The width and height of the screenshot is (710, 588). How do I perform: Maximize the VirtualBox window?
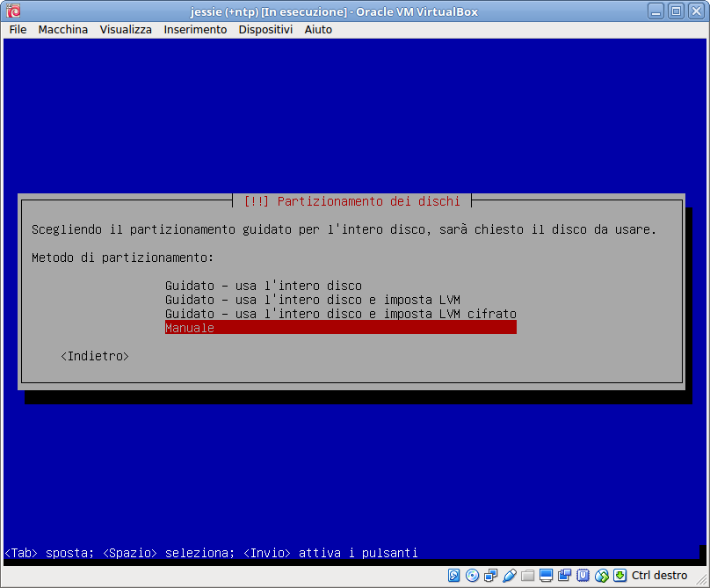(676, 11)
